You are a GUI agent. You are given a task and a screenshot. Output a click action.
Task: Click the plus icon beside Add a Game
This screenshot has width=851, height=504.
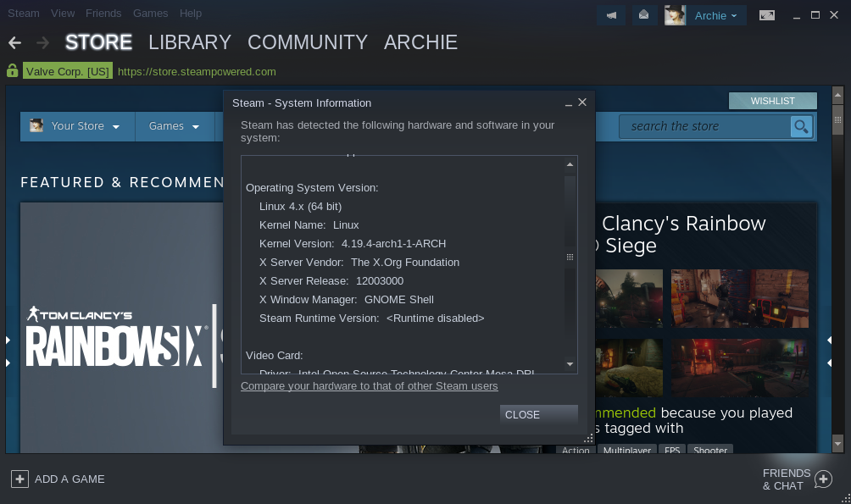20,479
